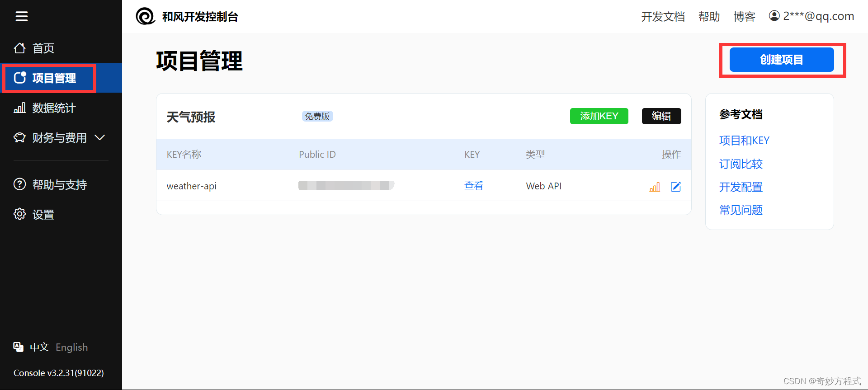Click 查看 to reveal the KEY
The image size is (868, 390).
[473, 186]
